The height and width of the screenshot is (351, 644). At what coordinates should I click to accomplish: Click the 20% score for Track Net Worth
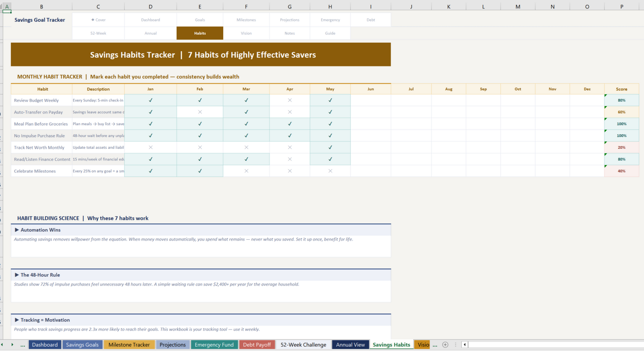[622, 147]
